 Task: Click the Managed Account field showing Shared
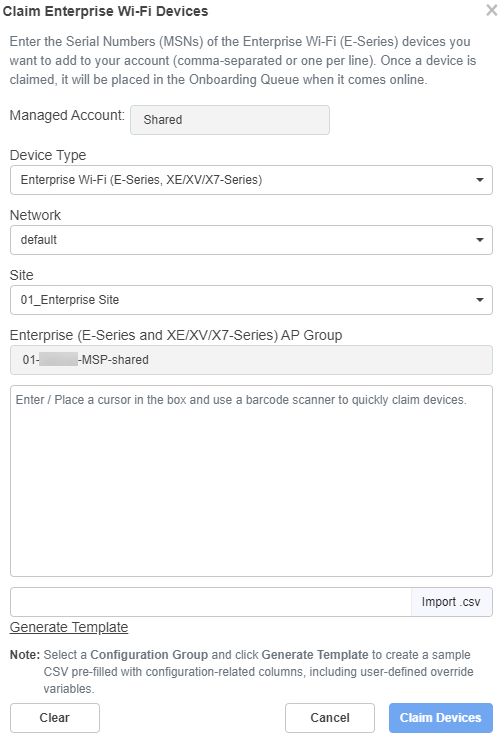click(230, 120)
